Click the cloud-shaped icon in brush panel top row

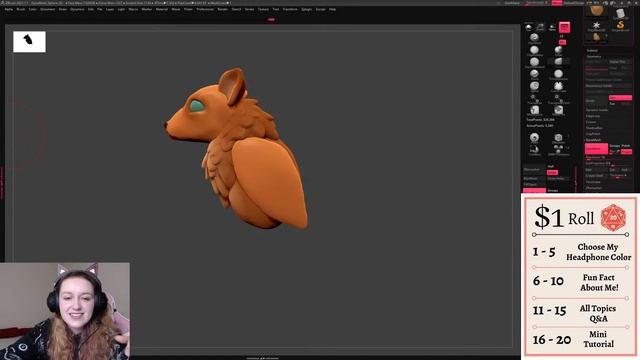click(529, 27)
